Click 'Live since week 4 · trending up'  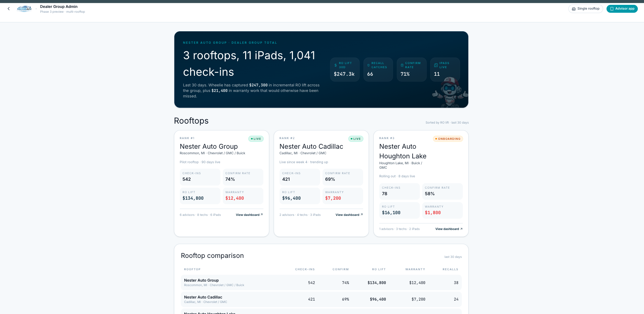pyautogui.click(x=304, y=162)
